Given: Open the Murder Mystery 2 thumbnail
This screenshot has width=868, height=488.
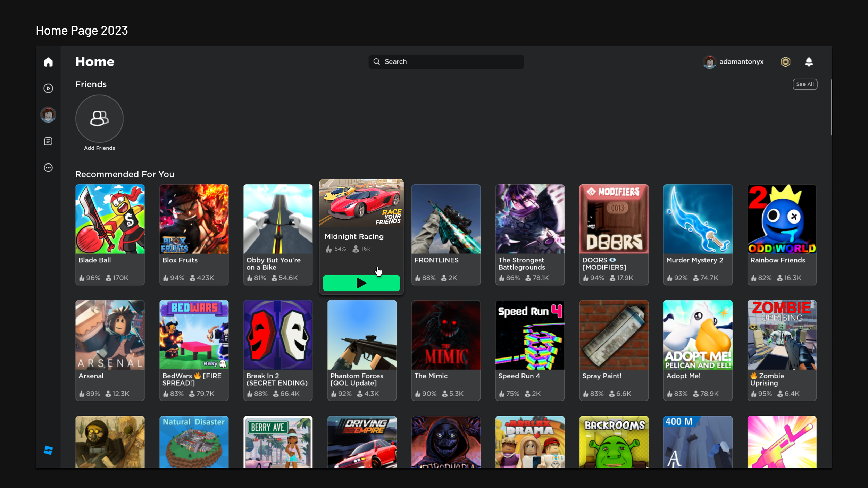Looking at the screenshot, I should pos(698,219).
